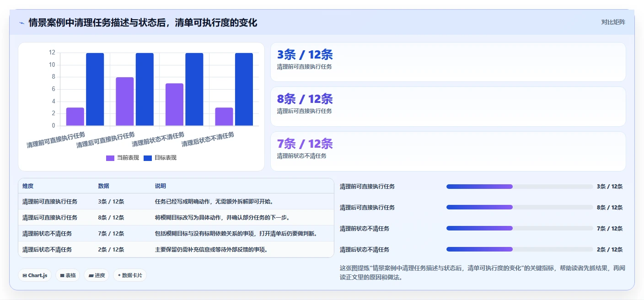
Task: Click purple chart bar for 清理后状态不清任务
Action: pyautogui.click(x=224, y=117)
